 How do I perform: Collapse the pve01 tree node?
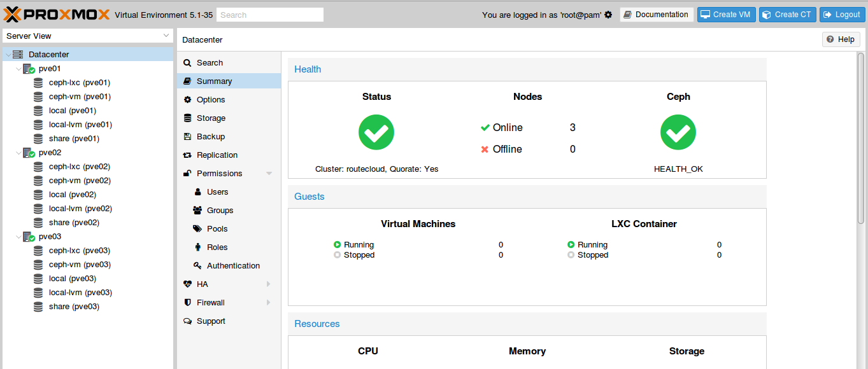(18, 69)
